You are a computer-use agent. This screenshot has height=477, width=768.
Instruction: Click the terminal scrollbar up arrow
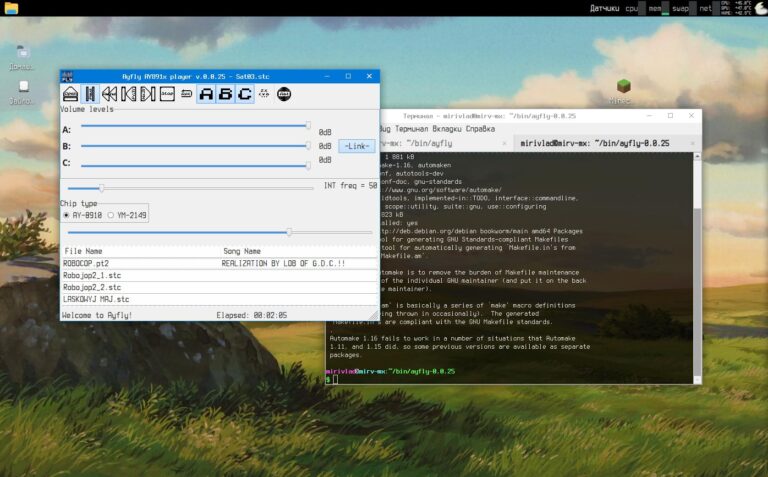(x=697, y=156)
